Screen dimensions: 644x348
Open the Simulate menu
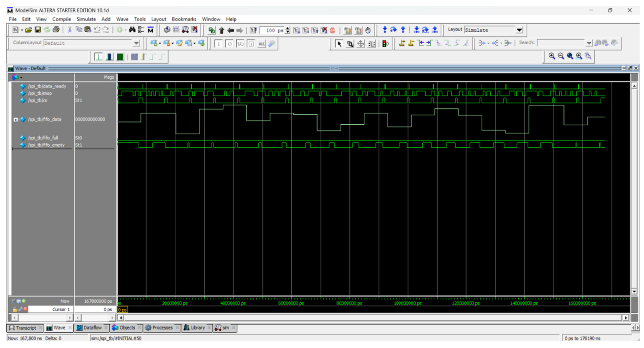pyautogui.click(x=86, y=19)
